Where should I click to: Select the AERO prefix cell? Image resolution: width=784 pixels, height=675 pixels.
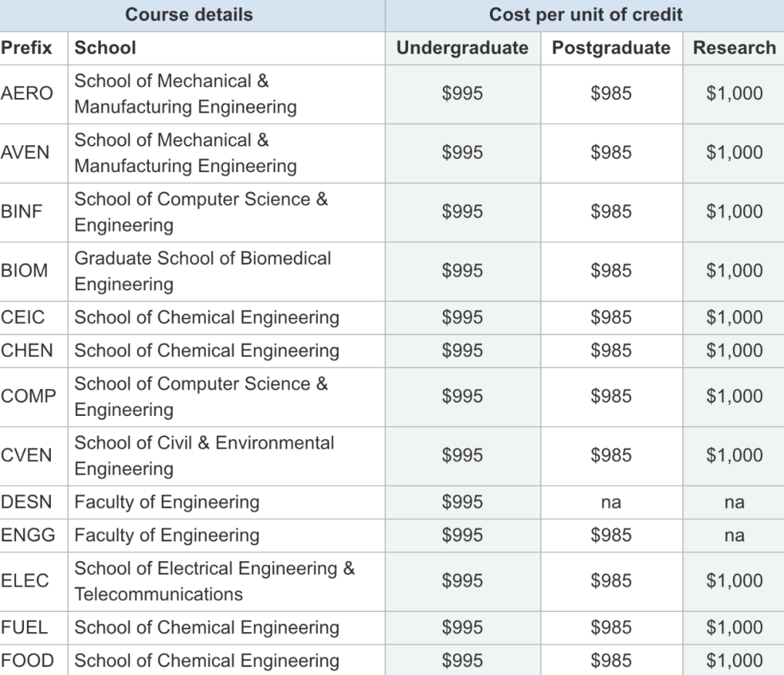[27, 94]
